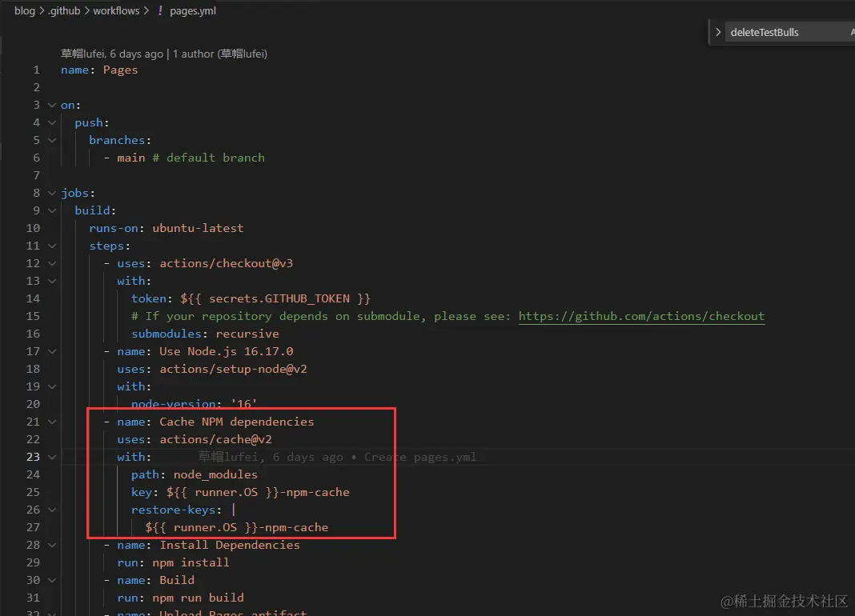The width and height of the screenshot is (855, 616).
Task: Click 'run: npm run build' text
Action: pyautogui.click(x=180, y=598)
